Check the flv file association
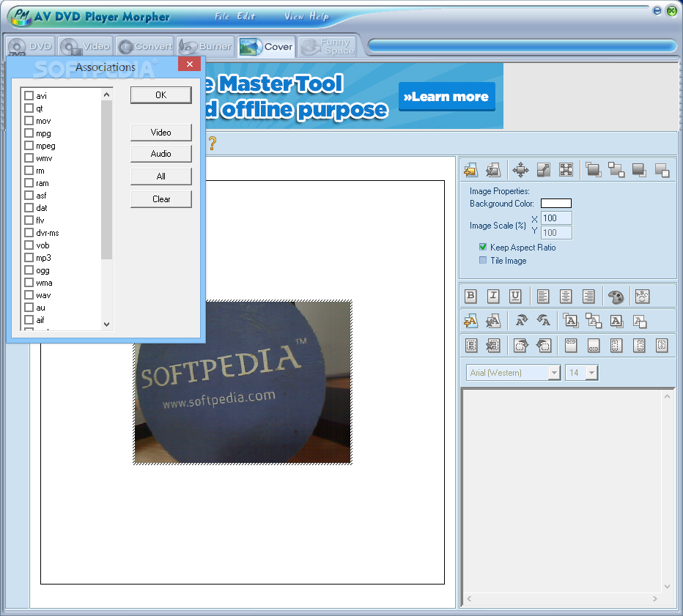Viewport: 683px width, 616px height. click(29, 220)
